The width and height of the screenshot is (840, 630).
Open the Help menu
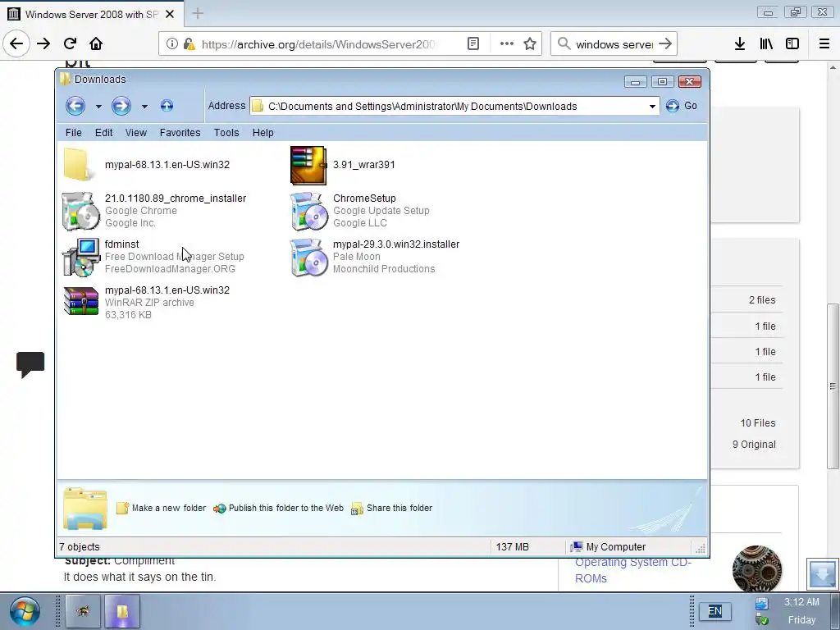[263, 133]
